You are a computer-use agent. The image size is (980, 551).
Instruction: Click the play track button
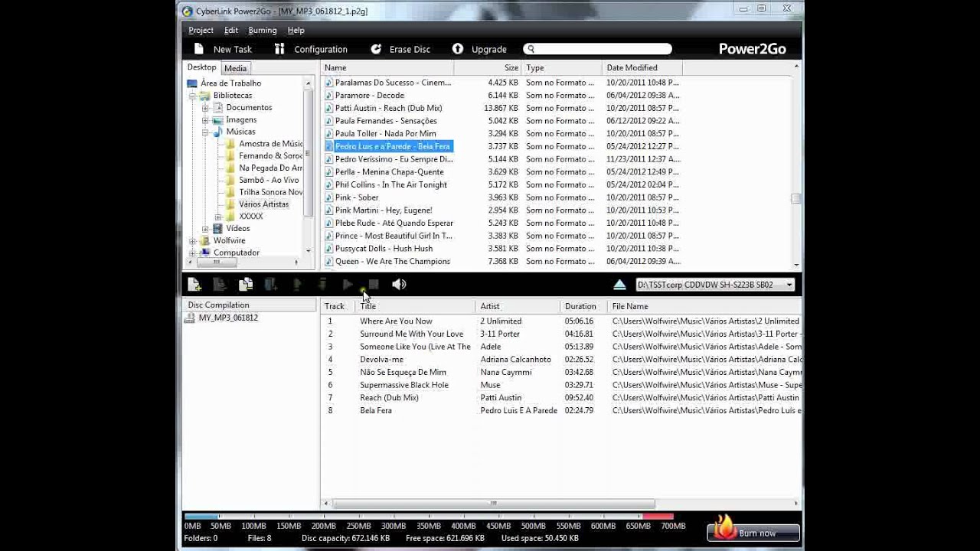348,285
